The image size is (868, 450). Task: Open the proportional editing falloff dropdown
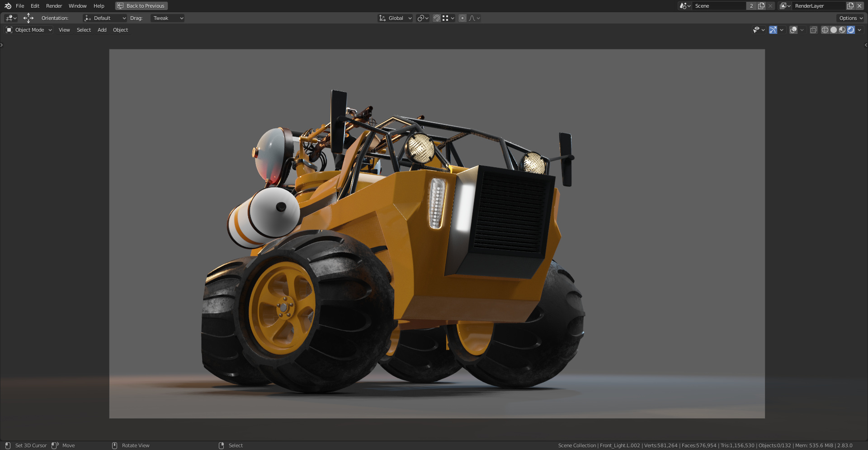[x=474, y=18]
